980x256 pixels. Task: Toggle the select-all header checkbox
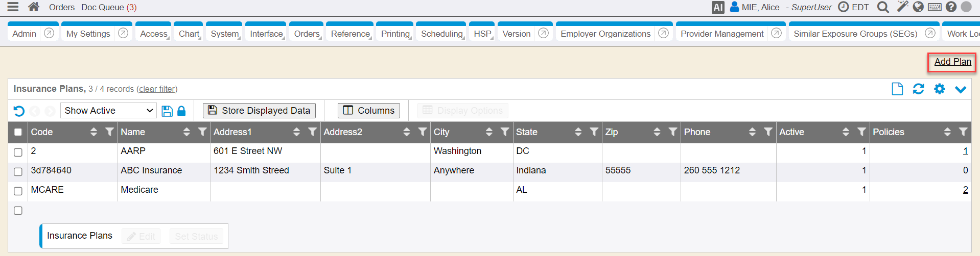click(18, 133)
